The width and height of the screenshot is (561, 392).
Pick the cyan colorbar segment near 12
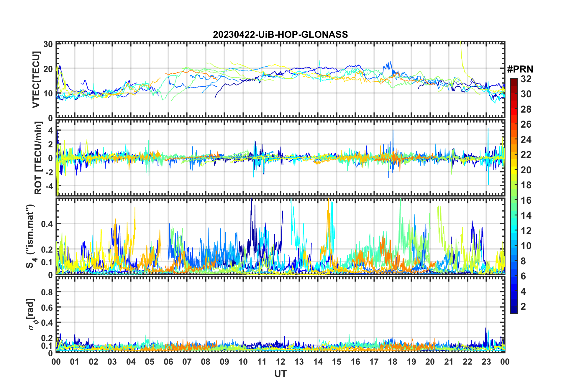(x=514, y=230)
